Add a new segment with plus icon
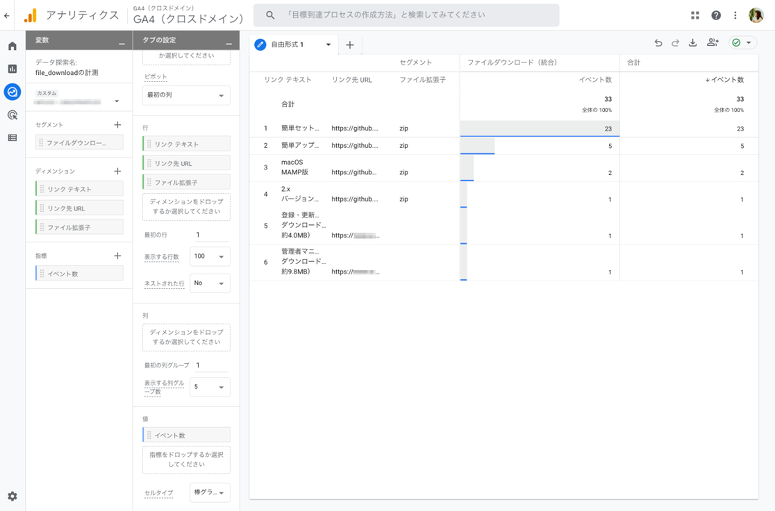This screenshot has height=511, width=775. point(117,125)
